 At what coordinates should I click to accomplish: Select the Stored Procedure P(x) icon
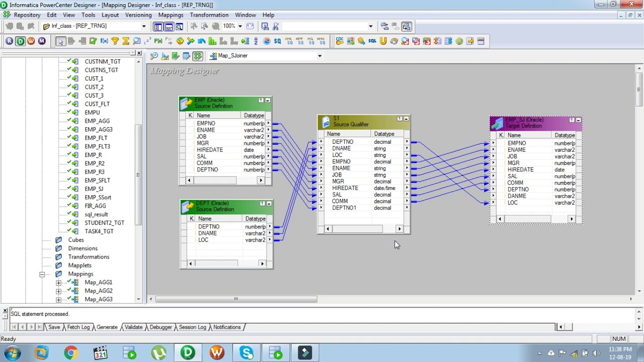[158, 41]
